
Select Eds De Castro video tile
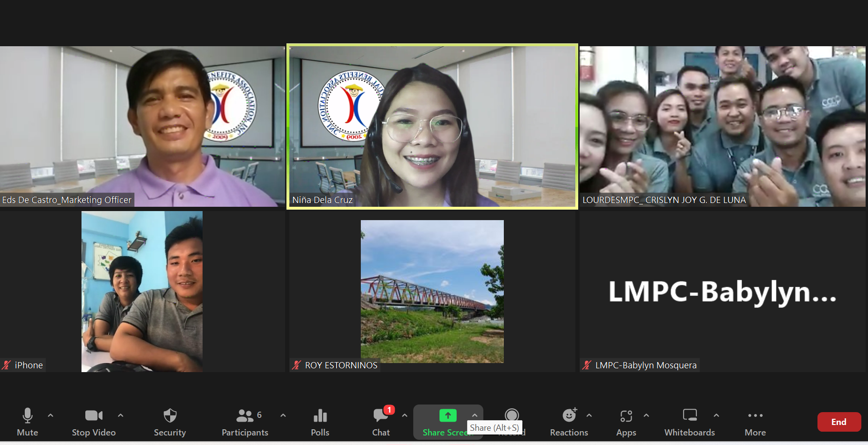click(143, 126)
